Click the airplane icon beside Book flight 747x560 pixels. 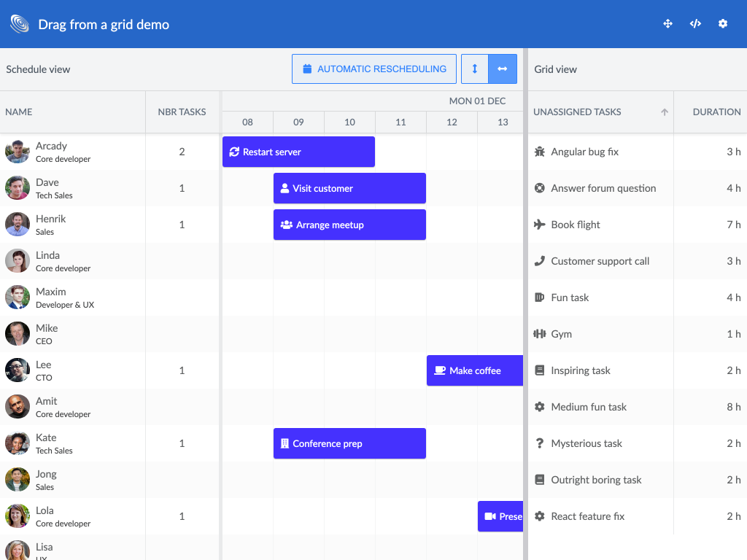[x=540, y=225]
